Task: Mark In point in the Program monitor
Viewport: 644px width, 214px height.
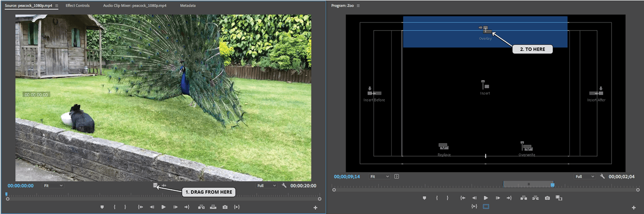Action: tap(437, 198)
